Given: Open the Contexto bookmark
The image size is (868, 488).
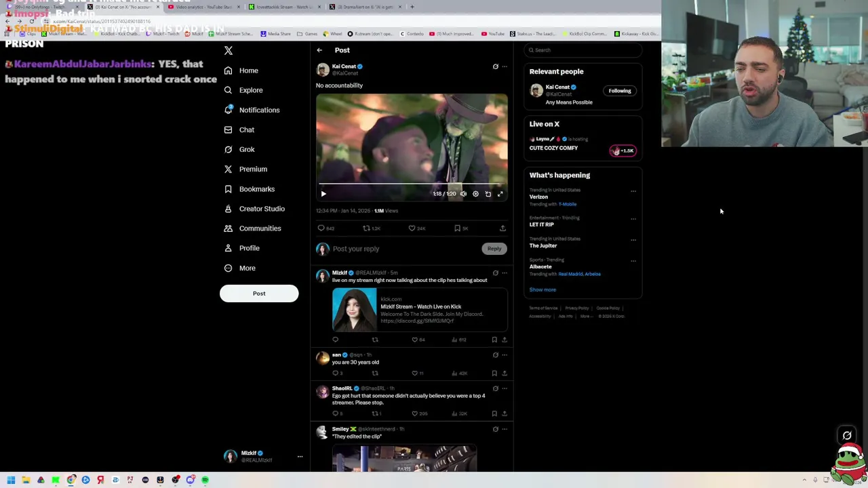Looking at the screenshot, I should [411, 34].
